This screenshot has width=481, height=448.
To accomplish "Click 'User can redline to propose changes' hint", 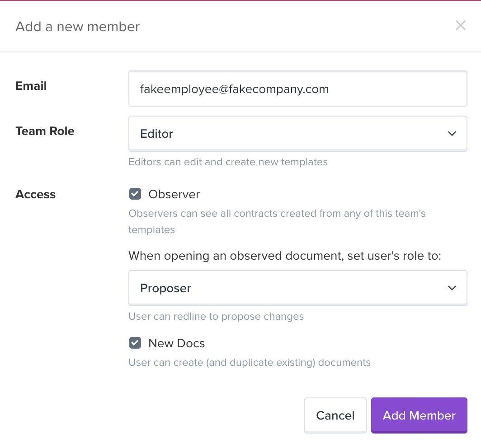I will point(216,317).
